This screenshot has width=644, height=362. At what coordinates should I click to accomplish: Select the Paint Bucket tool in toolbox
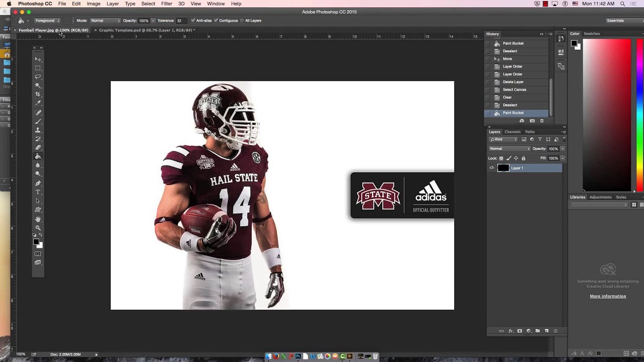[38, 156]
